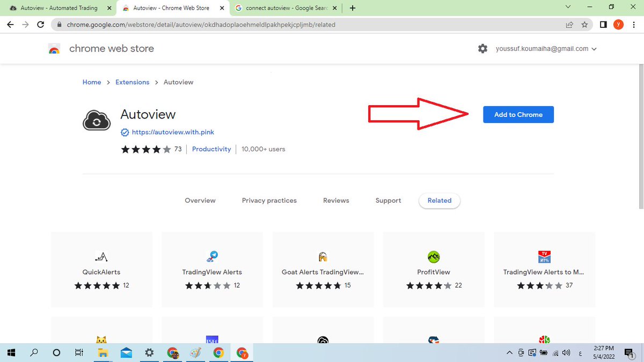Switch to the Overview tab
The height and width of the screenshot is (362, 644).
[x=200, y=201]
